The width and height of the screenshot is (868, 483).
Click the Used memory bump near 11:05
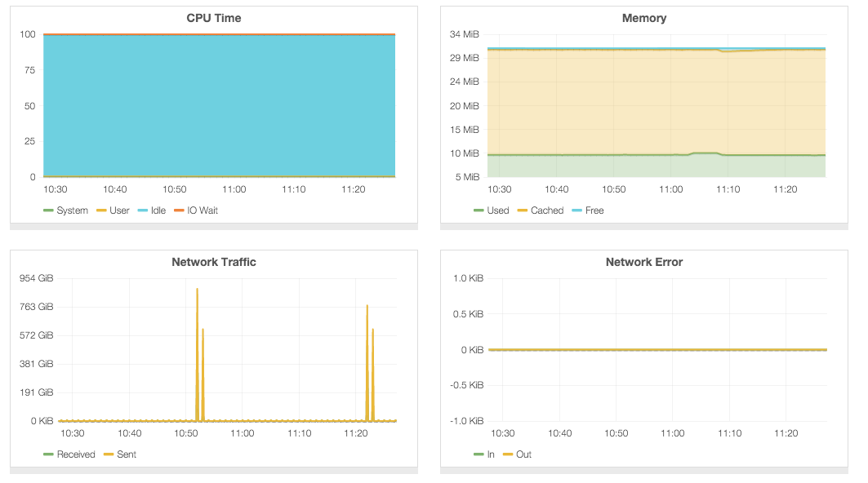tap(704, 153)
